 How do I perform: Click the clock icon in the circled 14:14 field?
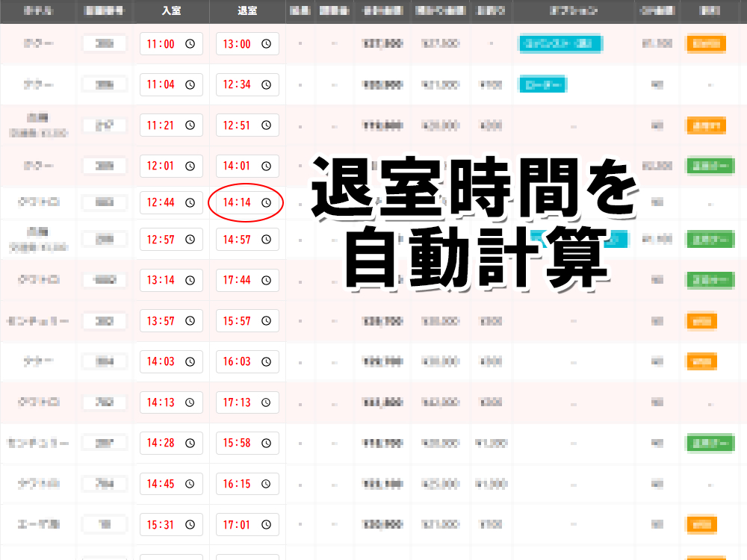coord(266,202)
